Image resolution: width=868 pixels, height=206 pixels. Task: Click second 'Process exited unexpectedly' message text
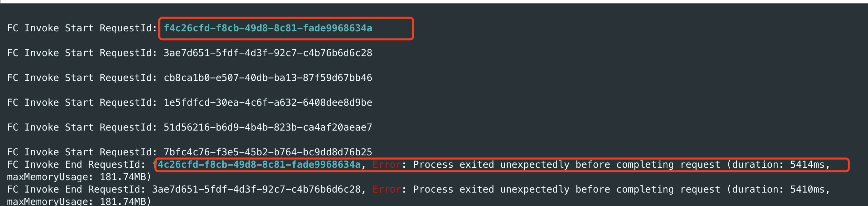coord(491,189)
